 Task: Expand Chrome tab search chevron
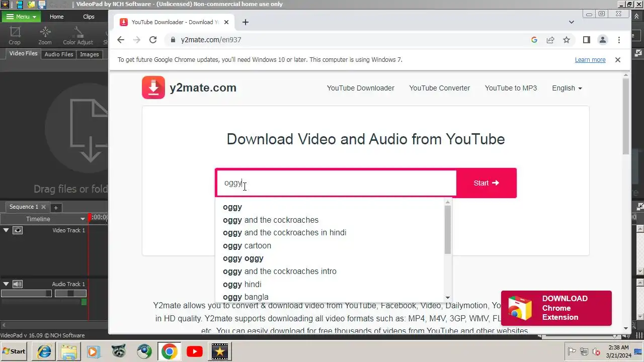pyautogui.click(x=572, y=22)
